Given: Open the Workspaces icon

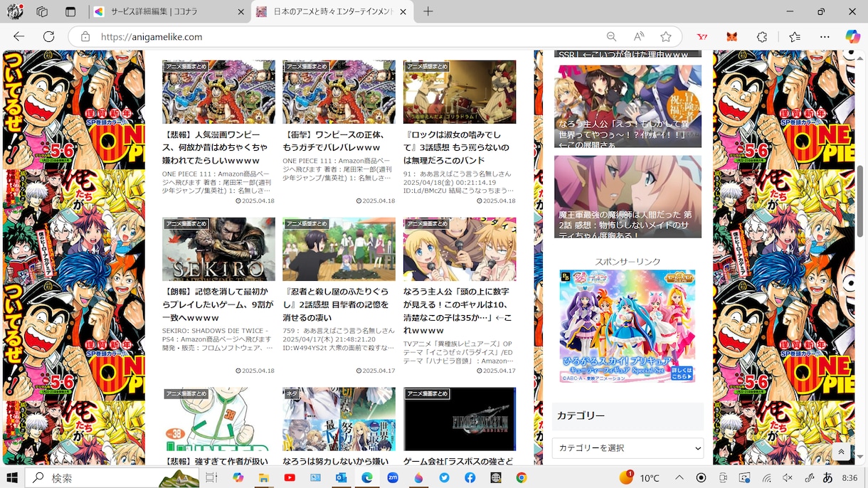Looking at the screenshot, I should click(42, 11).
